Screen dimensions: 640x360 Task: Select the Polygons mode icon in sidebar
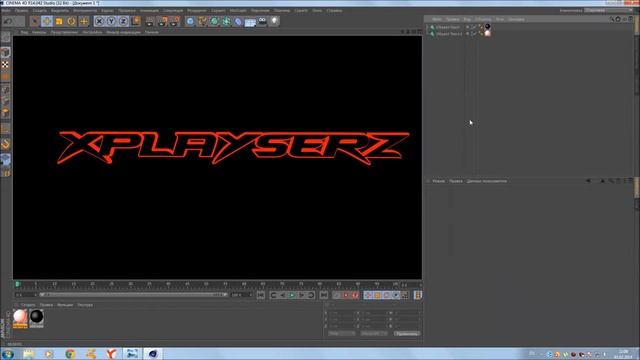6,112
